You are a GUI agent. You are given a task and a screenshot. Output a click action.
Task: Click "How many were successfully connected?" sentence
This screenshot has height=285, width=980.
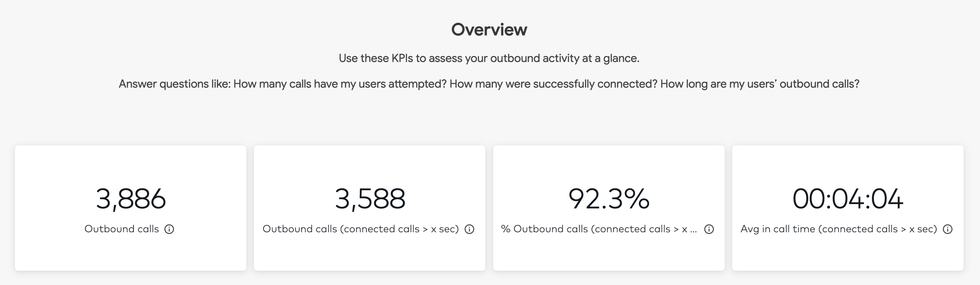coord(553,84)
